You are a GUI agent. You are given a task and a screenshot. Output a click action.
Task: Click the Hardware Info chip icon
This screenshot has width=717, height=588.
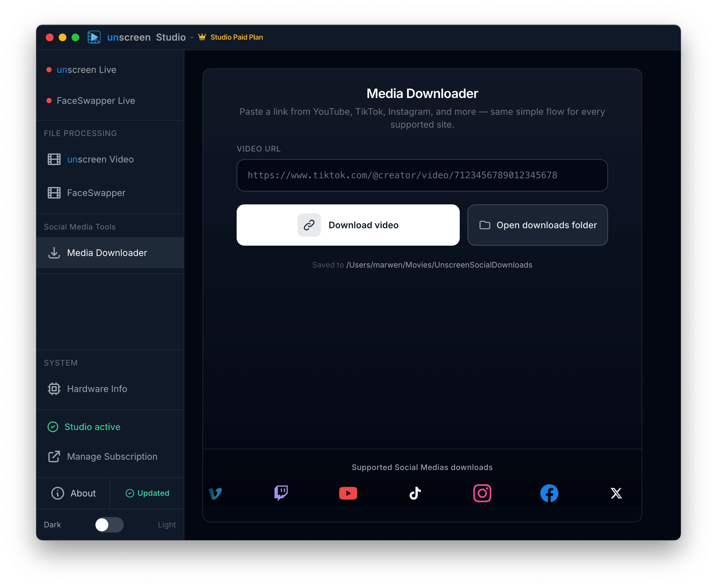(x=54, y=388)
